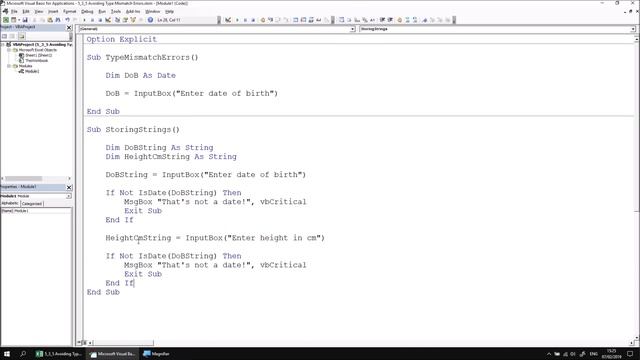The height and width of the screenshot is (360, 640).
Task: Outdent the selection with the Outdent icon
Action: (x=390, y=20)
